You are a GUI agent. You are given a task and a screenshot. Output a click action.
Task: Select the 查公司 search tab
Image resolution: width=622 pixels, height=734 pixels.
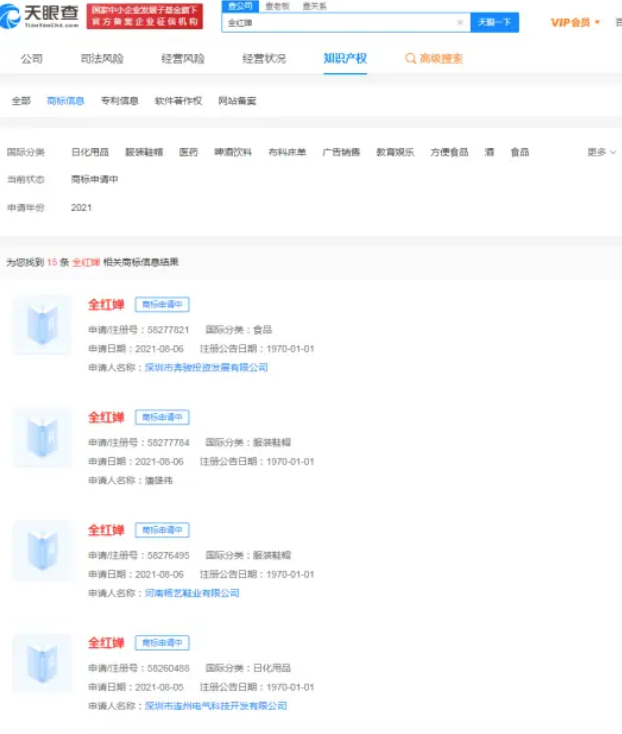pyautogui.click(x=240, y=6)
